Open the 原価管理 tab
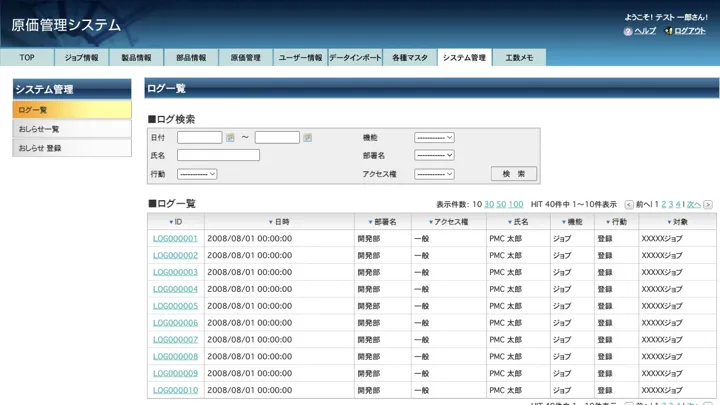The height and width of the screenshot is (405, 720). 246,57
